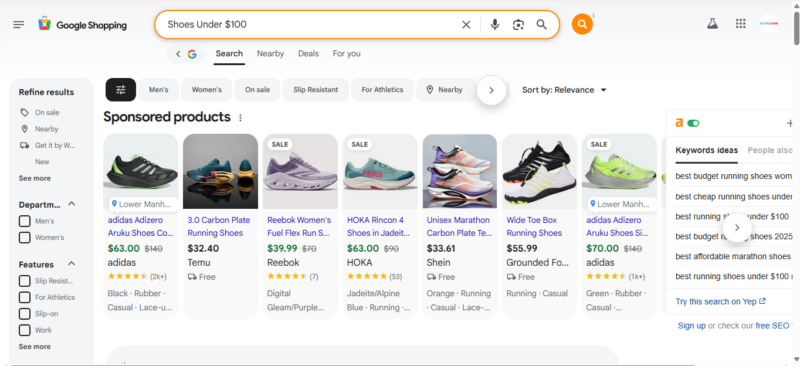Open Try this search on Yep link
Screen dimensions: 800x366
tap(720, 302)
